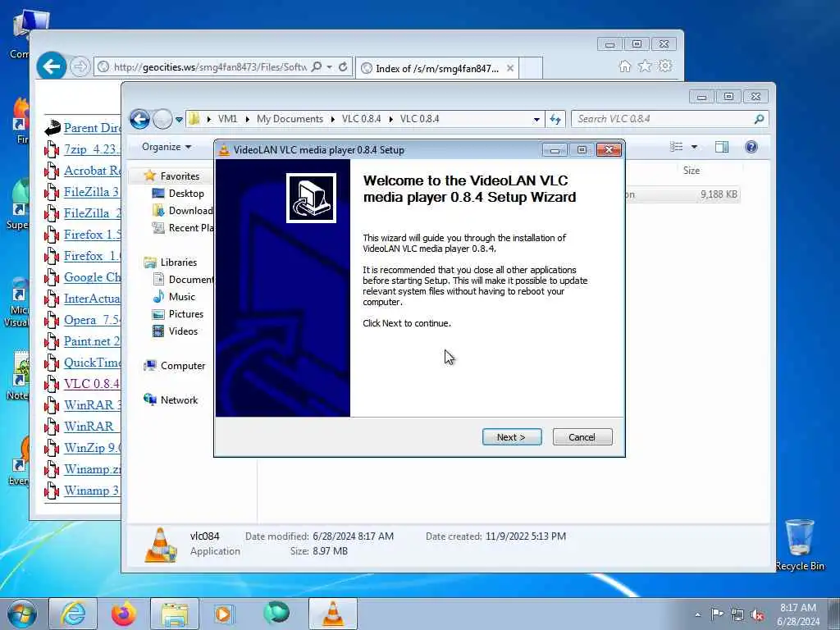This screenshot has height=630, width=840.
Task: Click the Explorer refresh button
Action: tap(555, 120)
